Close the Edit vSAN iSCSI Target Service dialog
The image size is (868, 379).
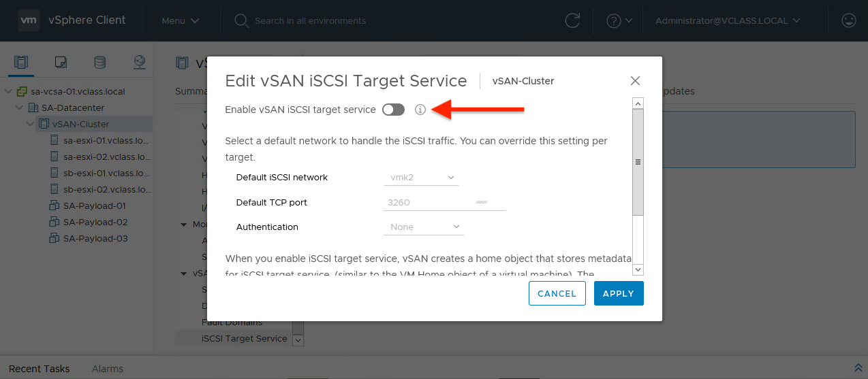pos(635,81)
